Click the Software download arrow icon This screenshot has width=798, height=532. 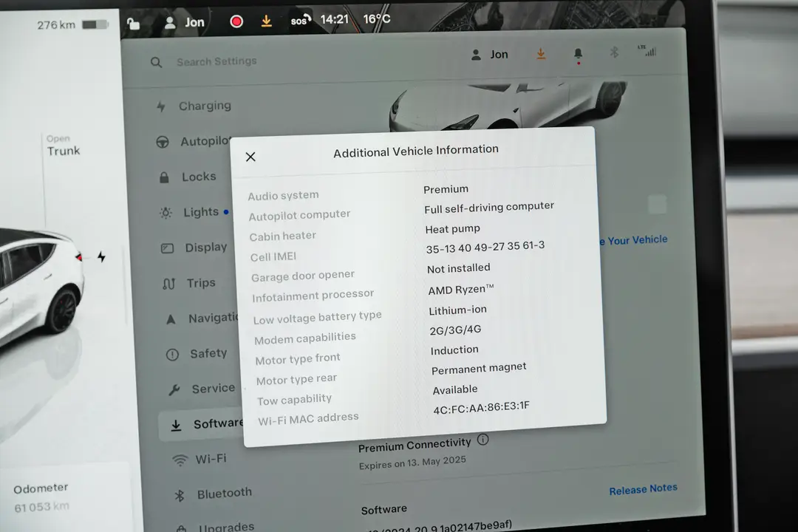176,425
